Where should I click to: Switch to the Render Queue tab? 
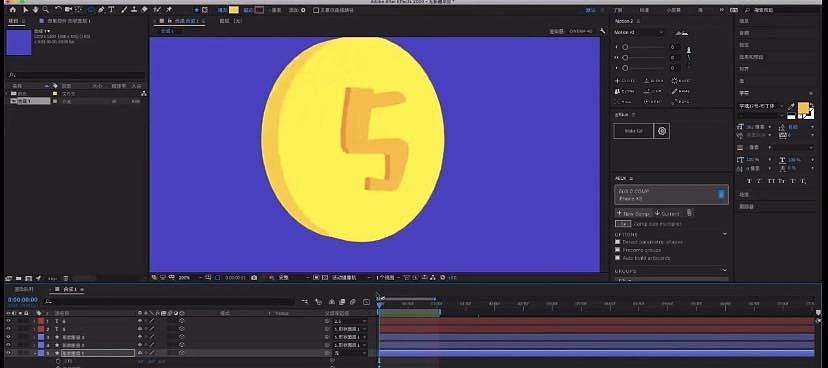click(24, 289)
